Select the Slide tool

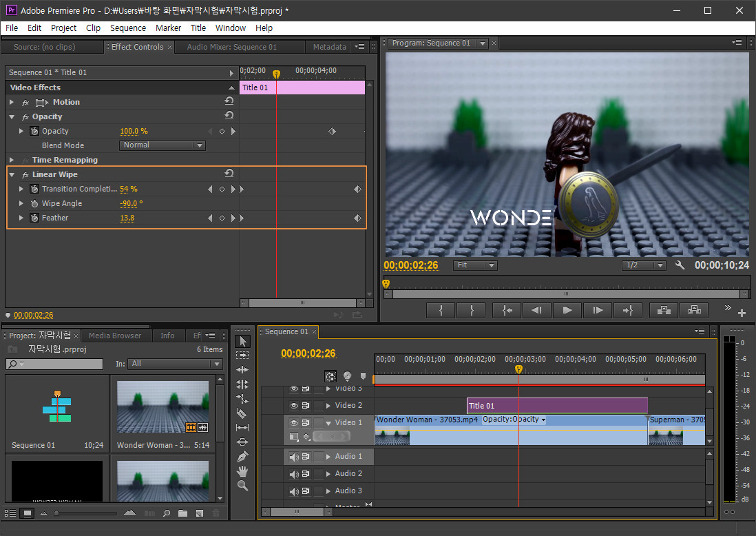click(x=242, y=442)
